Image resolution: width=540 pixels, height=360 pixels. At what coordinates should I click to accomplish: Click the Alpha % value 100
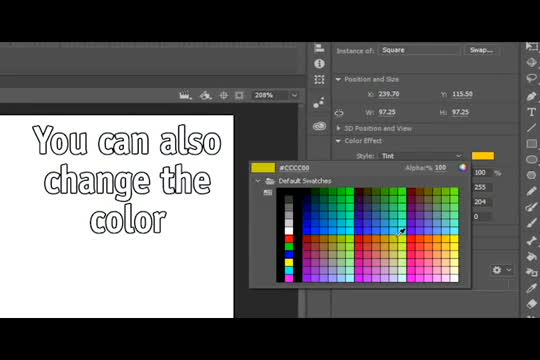[440, 168]
